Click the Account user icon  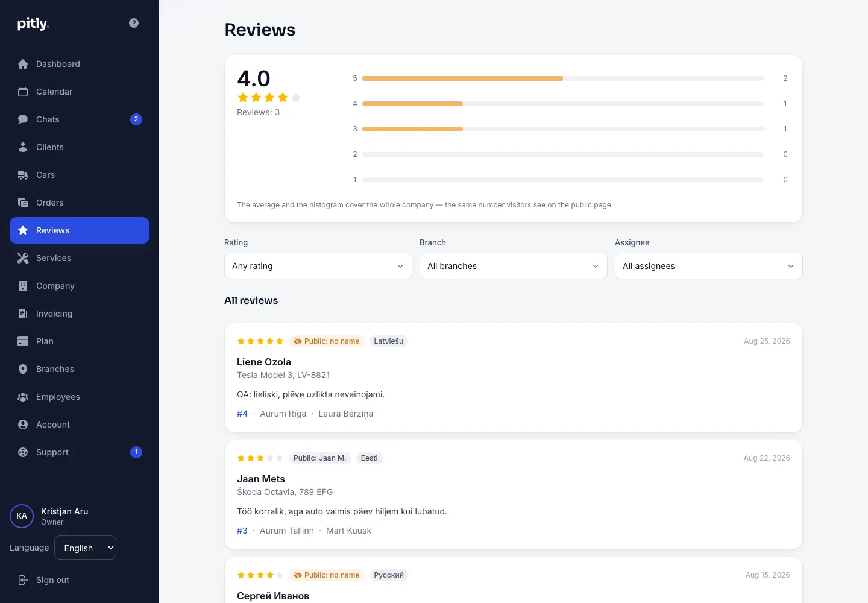click(23, 425)
